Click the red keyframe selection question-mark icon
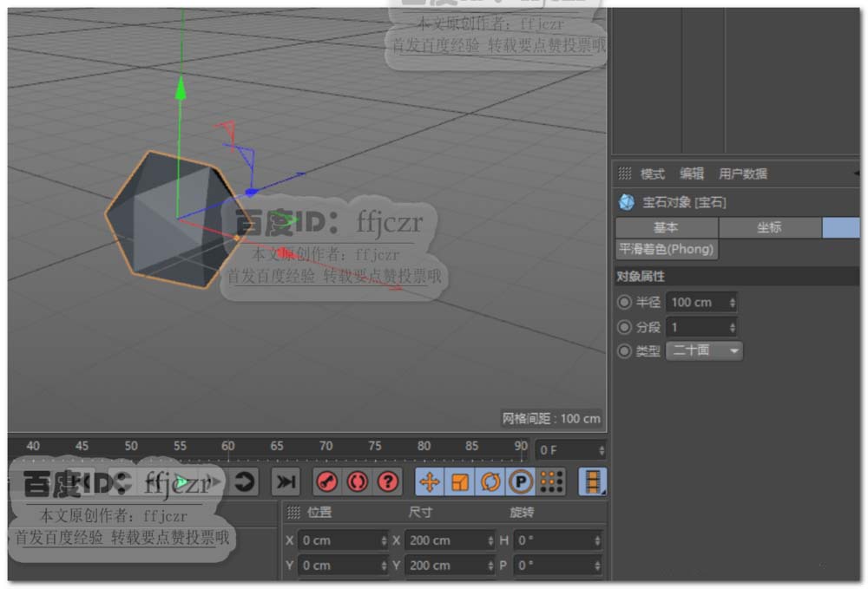 point(387,481)
